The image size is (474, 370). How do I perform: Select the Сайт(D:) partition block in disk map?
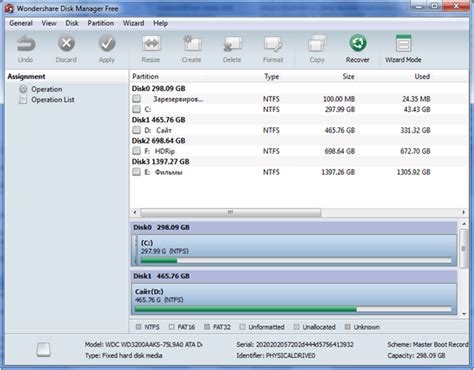(x=294, y=299)
